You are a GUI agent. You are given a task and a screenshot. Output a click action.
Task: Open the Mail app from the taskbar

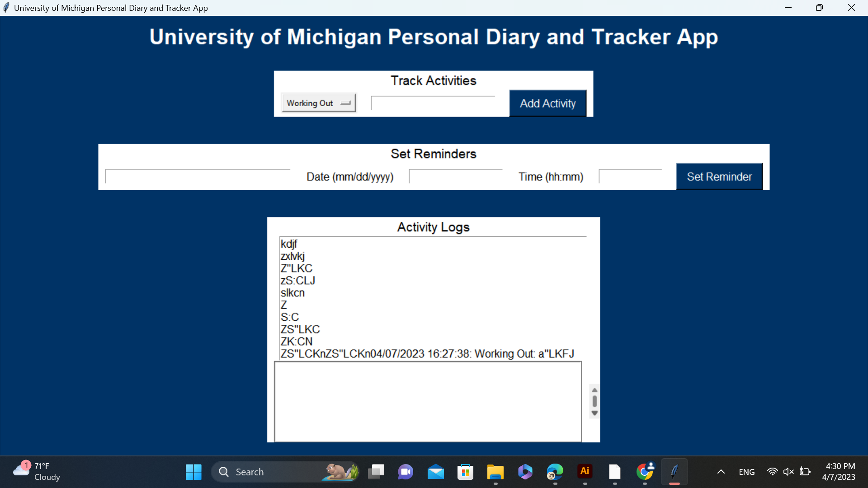click(x=435, y=472)
